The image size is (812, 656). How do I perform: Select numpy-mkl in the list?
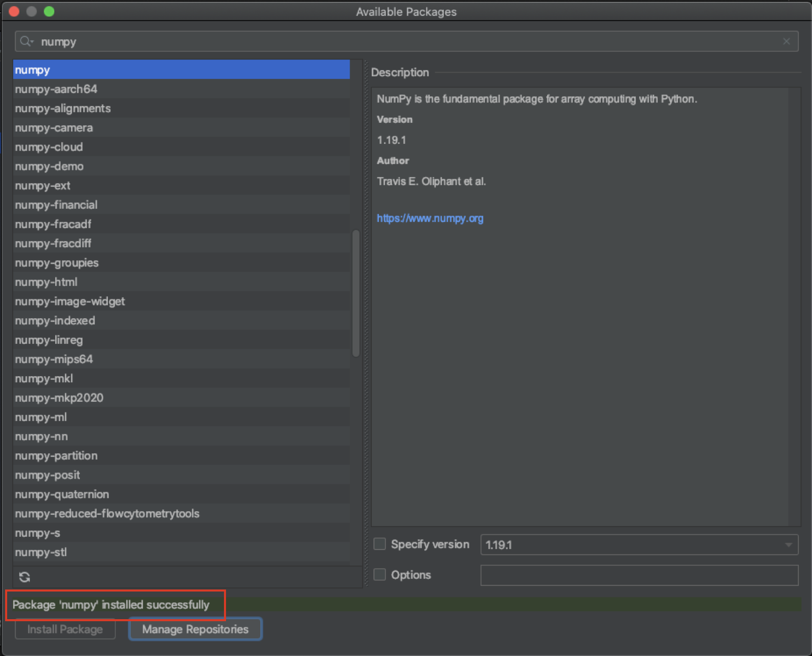tap(182, 378)
